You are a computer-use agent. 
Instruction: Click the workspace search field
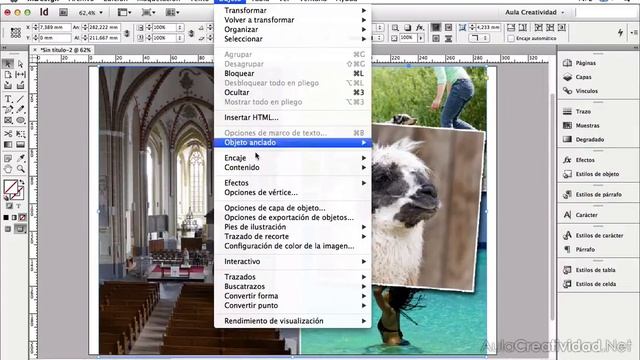tap(606, 12)
